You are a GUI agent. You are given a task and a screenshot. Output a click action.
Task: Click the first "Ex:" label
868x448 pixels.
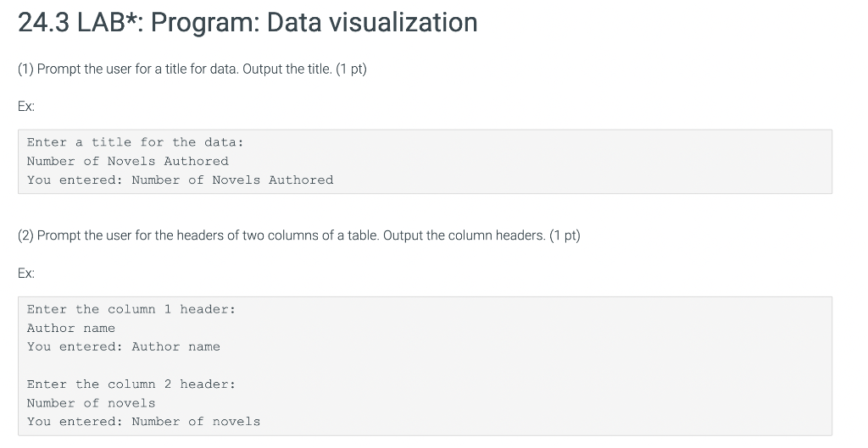pyautogui.click(x=26, y=107)
